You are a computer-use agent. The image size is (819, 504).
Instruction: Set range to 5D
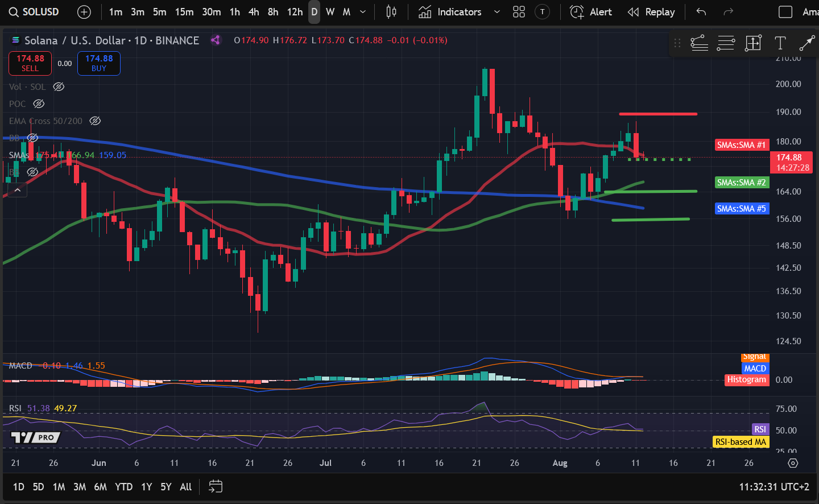38,487
